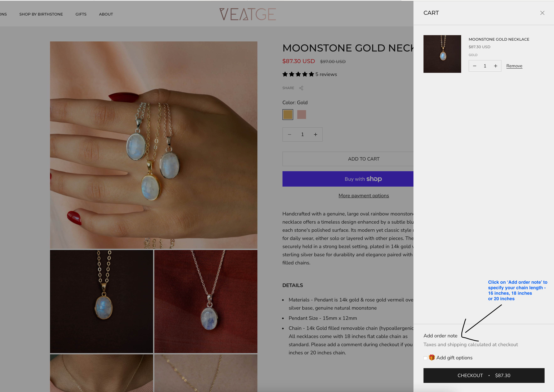The height and width of the screenshot is (392, 554).
Task: Decrease cart item quantity with minus icon
Action: click(474, 66)
